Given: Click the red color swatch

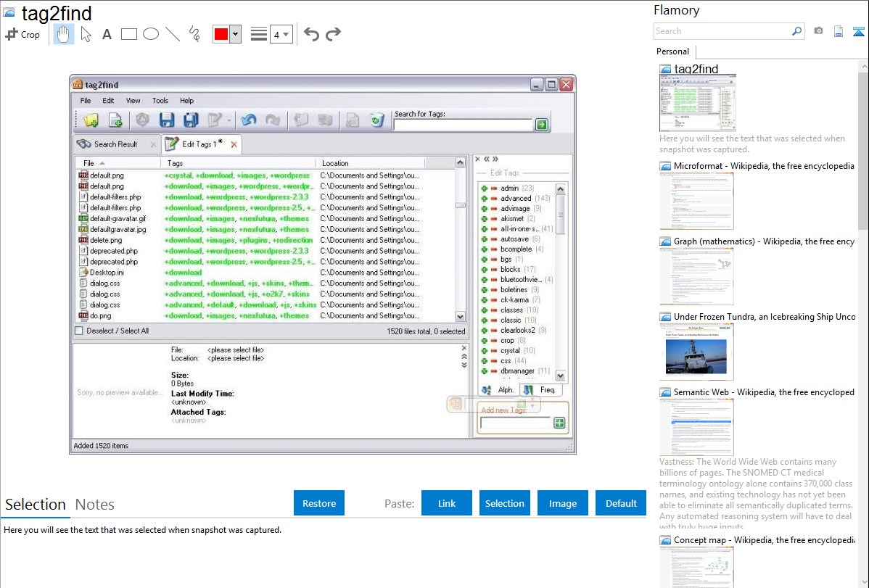Looking at the screenshot, I should coord(221,34).
